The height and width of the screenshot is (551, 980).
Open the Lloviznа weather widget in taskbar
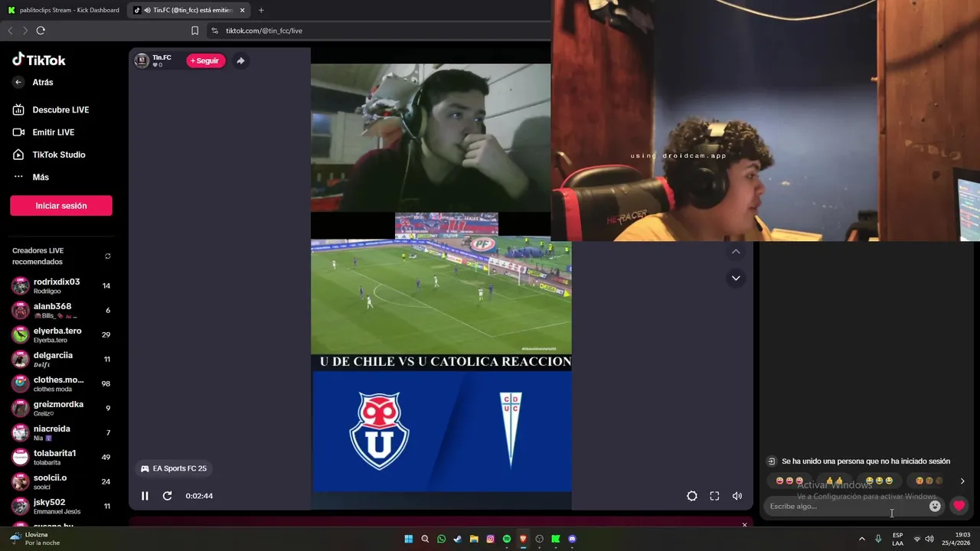click(34, 539)
